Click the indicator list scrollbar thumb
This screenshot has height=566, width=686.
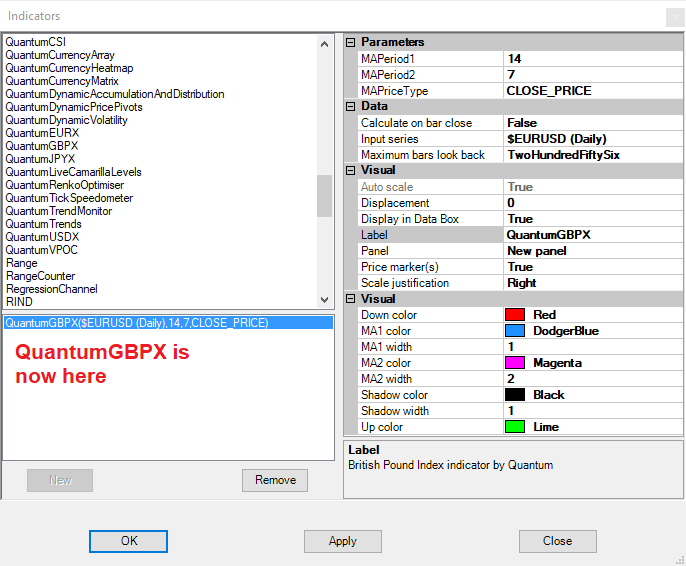point(324,196)
